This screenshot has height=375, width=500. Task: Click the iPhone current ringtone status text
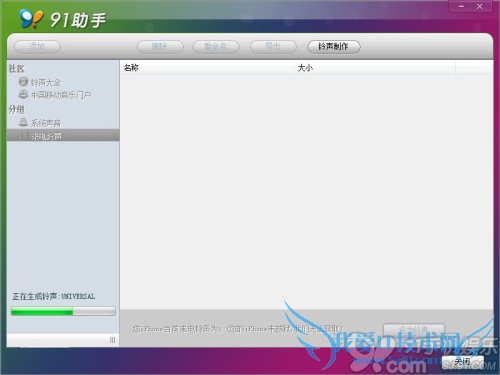238,329
